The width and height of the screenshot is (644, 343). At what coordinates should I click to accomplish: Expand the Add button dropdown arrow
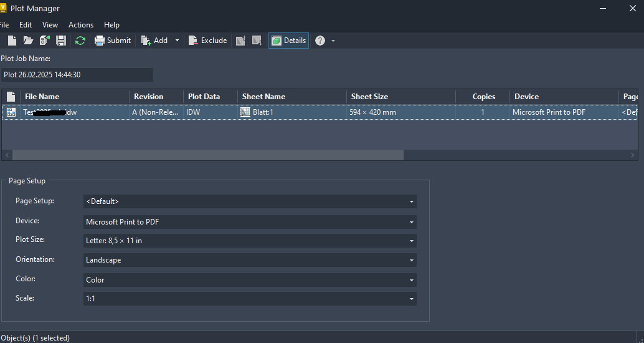(x=177, y=41)
